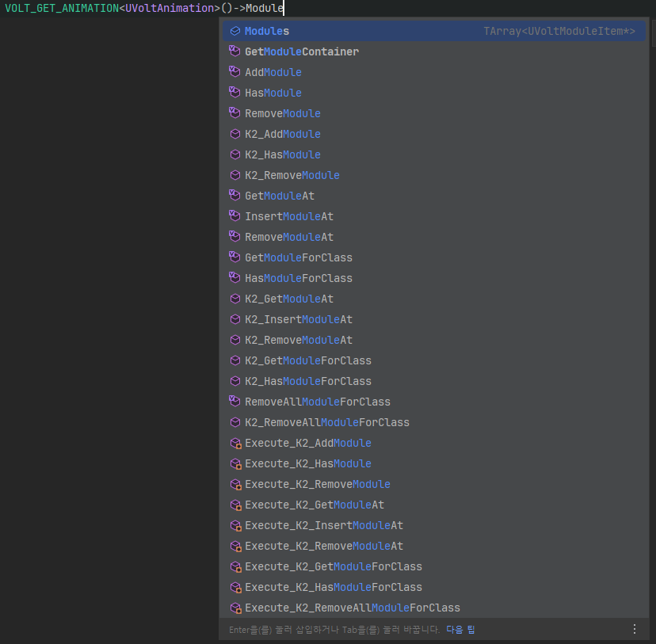
Task: Open the completion popup three-dot options menu
Action: coord(634,629)
